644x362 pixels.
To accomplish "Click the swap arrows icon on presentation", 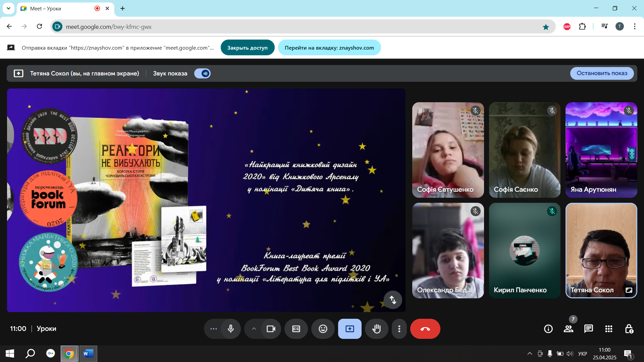I will (x=393, y=300).
